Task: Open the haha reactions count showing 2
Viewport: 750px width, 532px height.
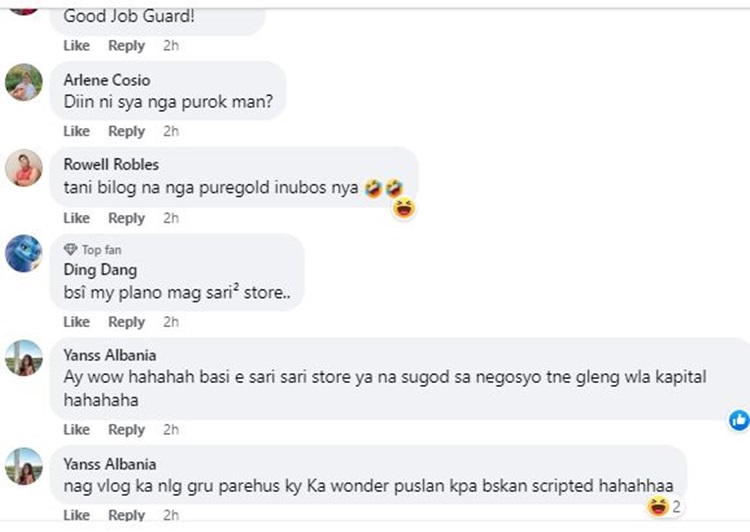Action: tap(665, 506)
